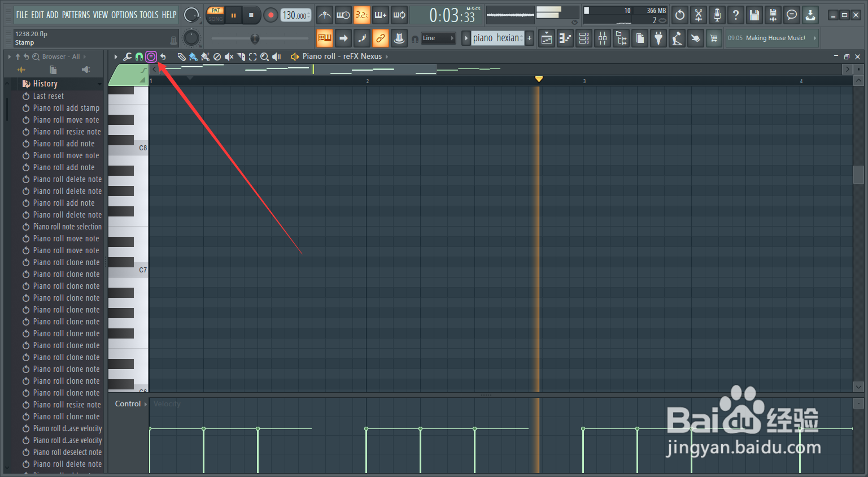Toggle loop recording button
The image size is (868, 477).
click(399, 15)
